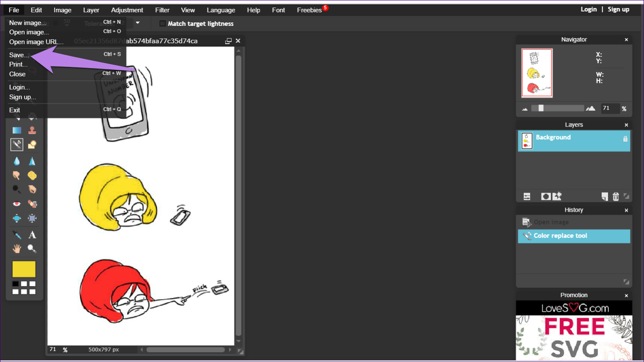Open the Font menu

click(x=279, y=10)
